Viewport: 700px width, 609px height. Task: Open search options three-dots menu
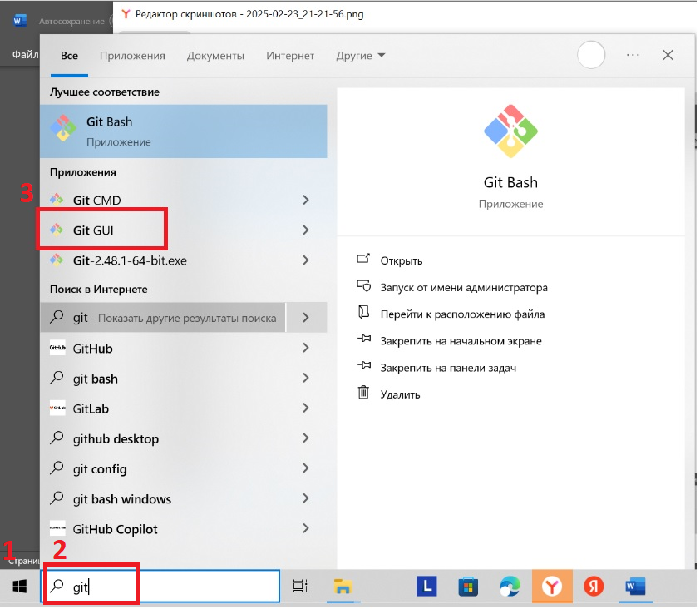633,55
